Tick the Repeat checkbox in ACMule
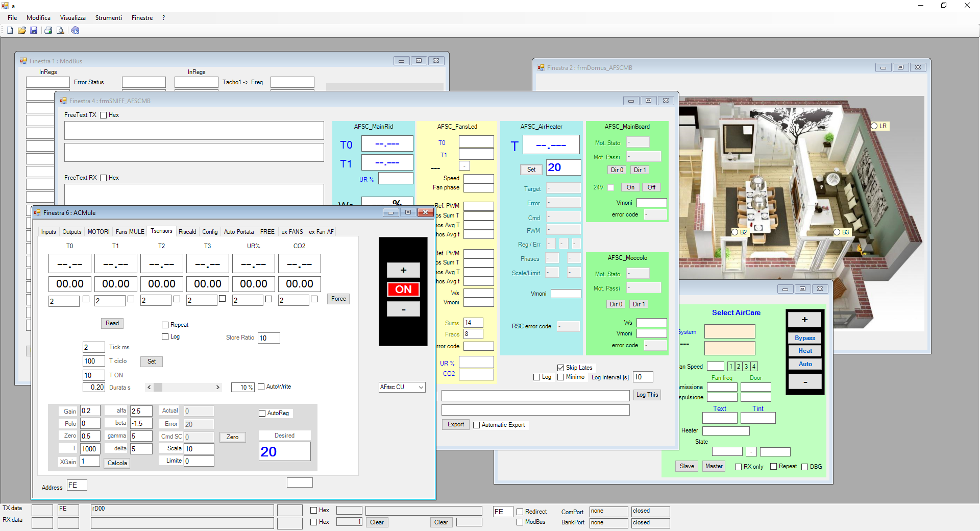Image resolution: width=980 pixels, height=531 pixels. [165, 325]
